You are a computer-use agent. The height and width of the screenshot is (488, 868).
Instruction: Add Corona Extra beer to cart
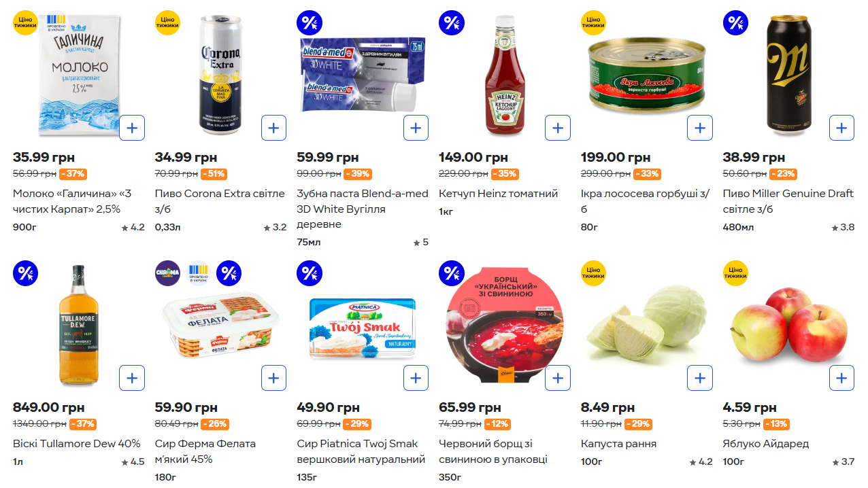tap(273, 128)
